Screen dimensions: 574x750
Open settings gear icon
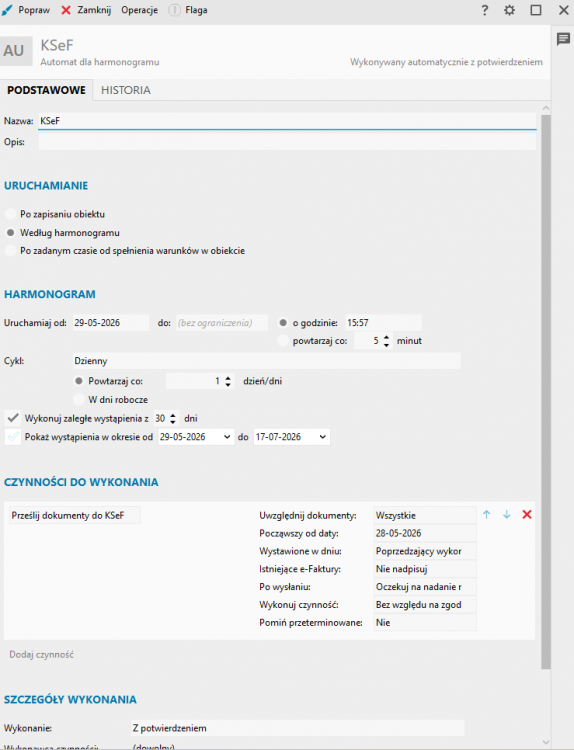click(509, 10)
